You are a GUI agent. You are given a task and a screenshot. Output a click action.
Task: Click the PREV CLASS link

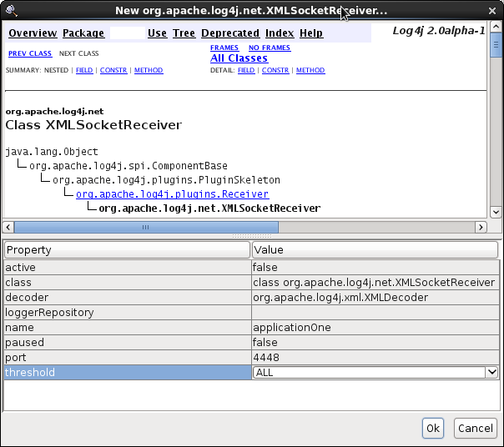point(30,53)
